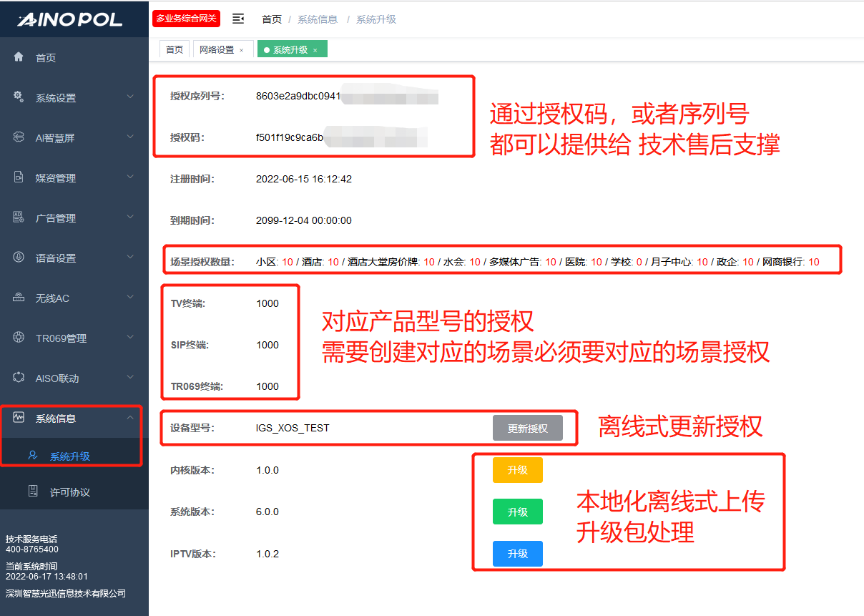Click the blue 升级 button for IPTV版本
The image size is (864, 616).
pyautogui.click(x=517, y=554)
